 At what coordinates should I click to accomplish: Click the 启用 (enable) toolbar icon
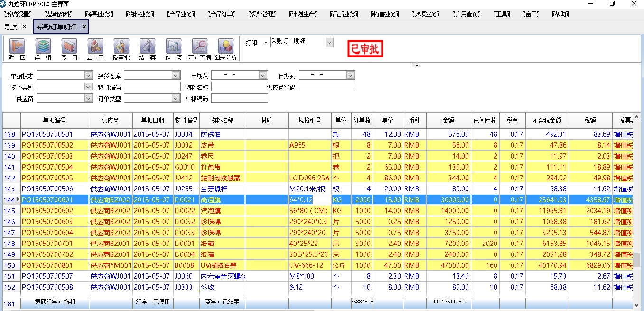pos(95,49)
